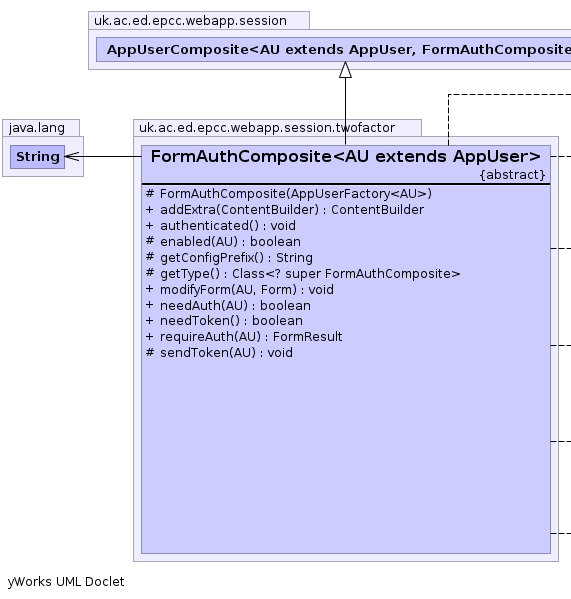Select the needToken() : boolean method

pyautogui.click(x=224, y=321)
